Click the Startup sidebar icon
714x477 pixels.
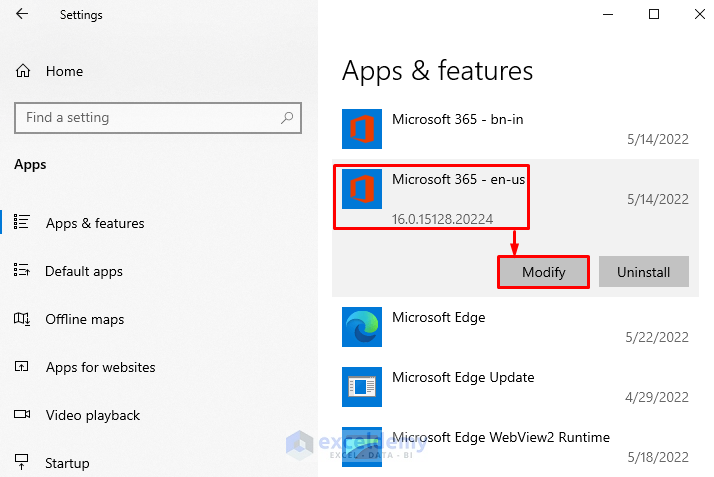[x=22, y=463]
